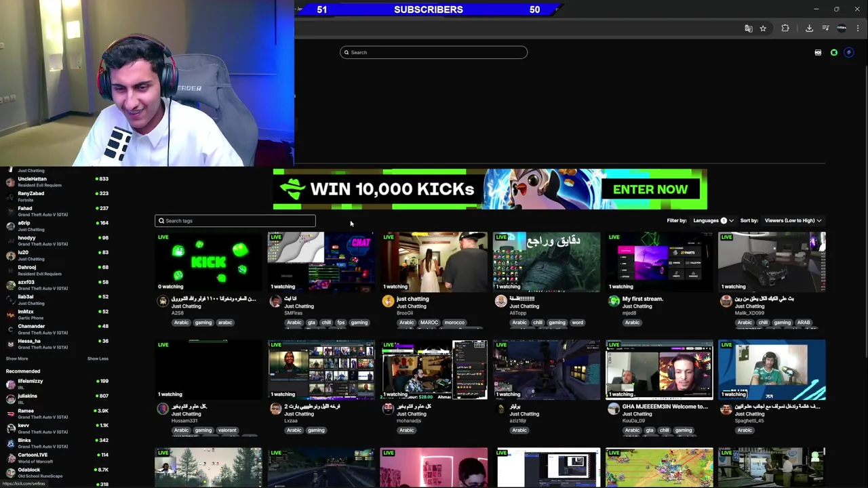
Task: Open the browser extensions puzzle icon
Action: tap(785, 28)
